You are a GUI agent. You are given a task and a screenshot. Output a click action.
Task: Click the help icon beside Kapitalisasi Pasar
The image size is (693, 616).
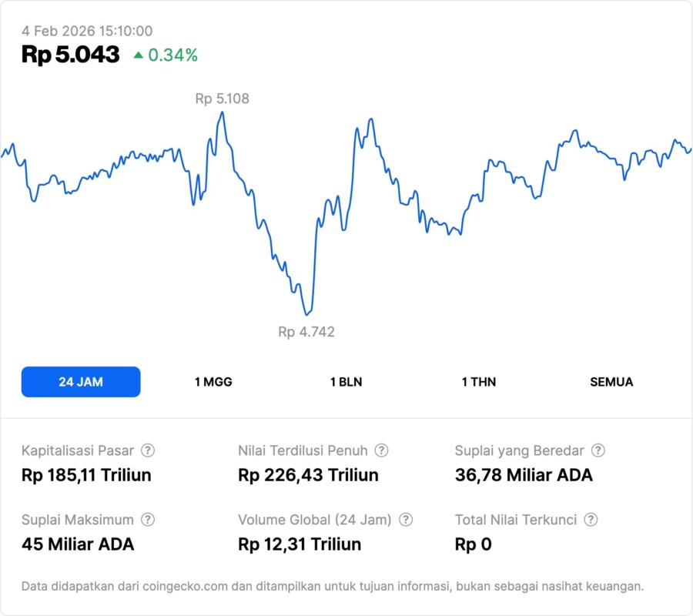(148, 450)
